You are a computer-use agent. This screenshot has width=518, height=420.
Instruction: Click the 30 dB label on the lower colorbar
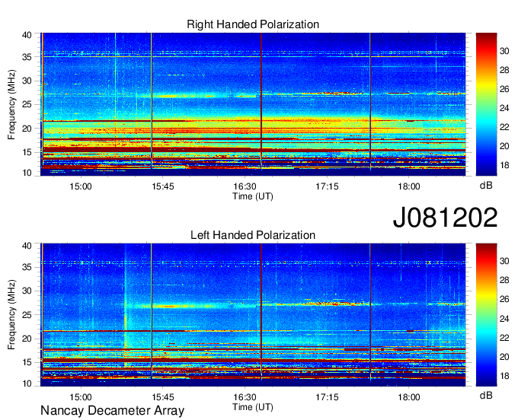[504, 261]
